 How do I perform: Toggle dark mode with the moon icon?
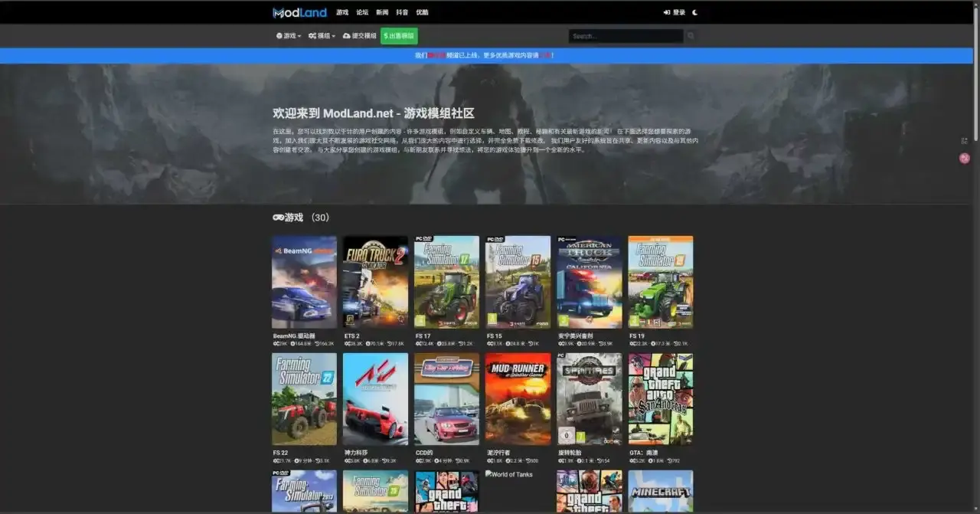click(x=695, y=12)
